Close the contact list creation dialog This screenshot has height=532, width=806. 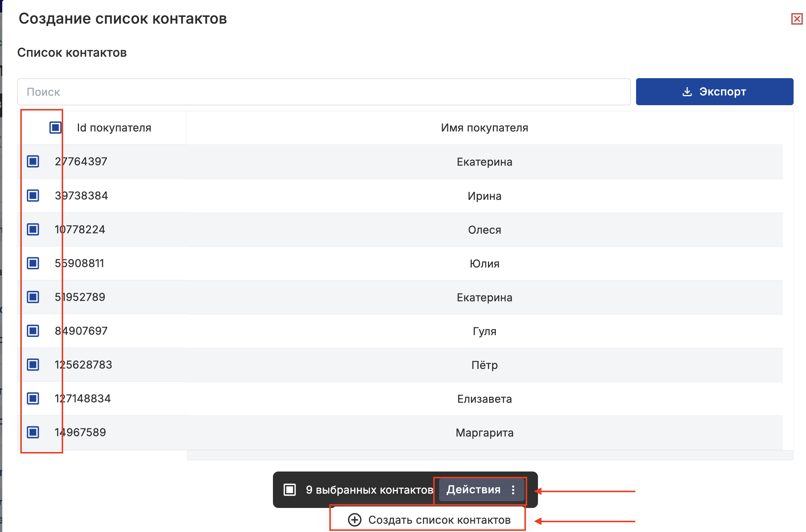[x=797, y=19]
